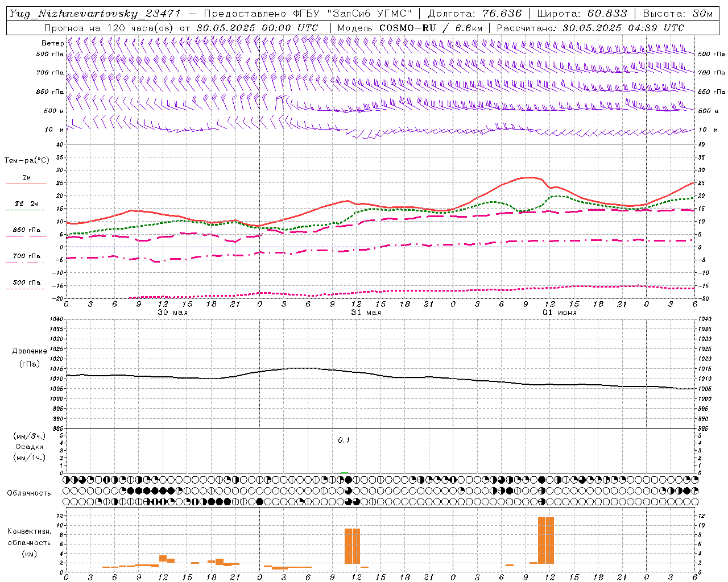
Task: Click the "700 гПа" temperature legend label
Action: [27, 256]
